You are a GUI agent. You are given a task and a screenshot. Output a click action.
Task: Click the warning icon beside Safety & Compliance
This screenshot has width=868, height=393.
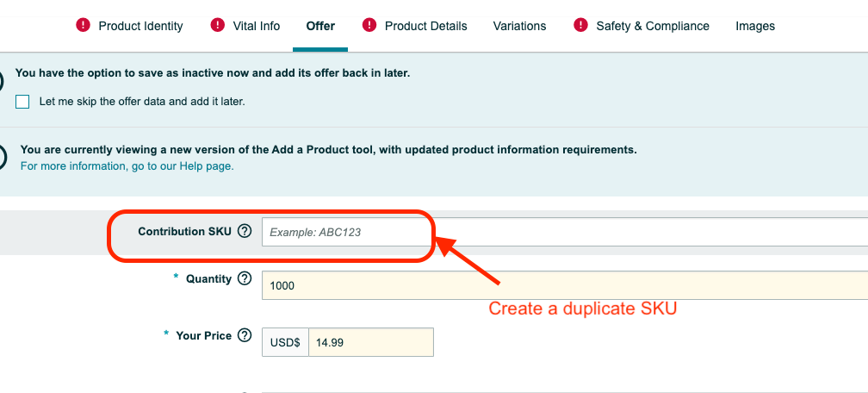(x=581, y=26)
